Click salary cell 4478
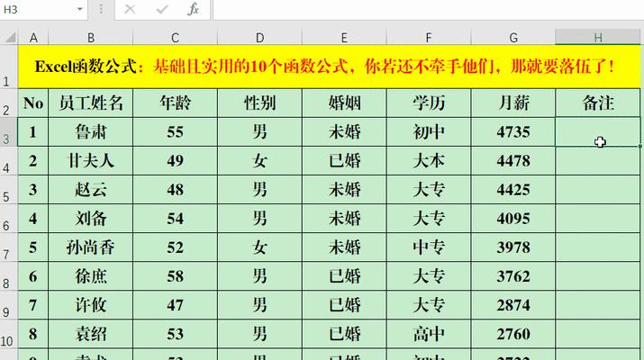 (x=513, y=161)
